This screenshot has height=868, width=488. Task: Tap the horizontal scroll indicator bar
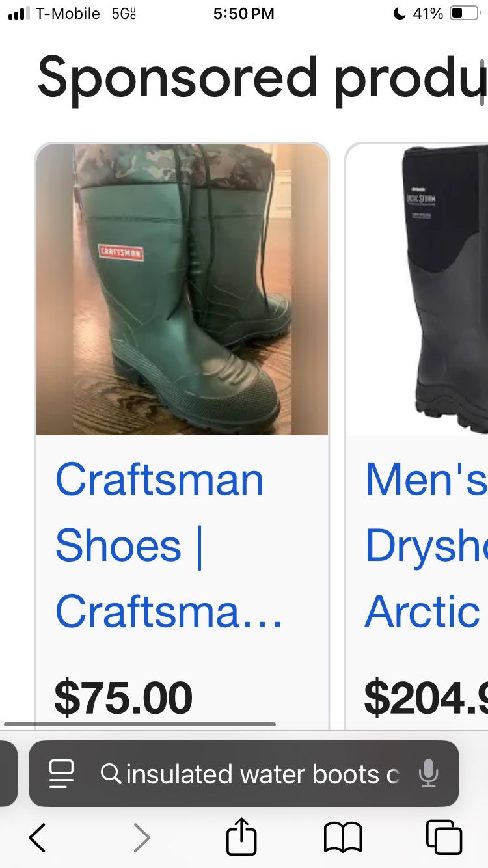pyautogui.click(x=140, y=724)
